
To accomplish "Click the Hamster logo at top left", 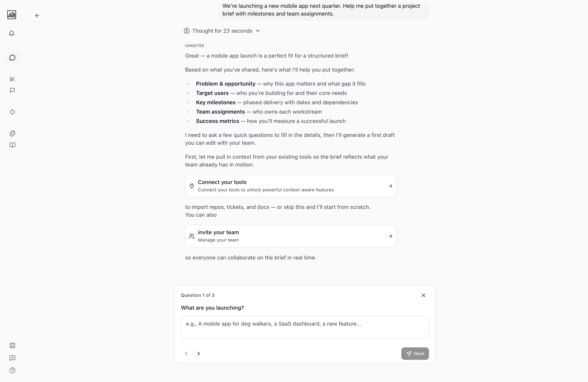I will (x=11, y=15).
